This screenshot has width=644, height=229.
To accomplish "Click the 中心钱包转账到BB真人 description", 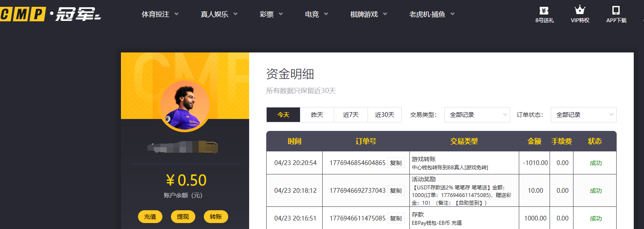I will 450,168.
